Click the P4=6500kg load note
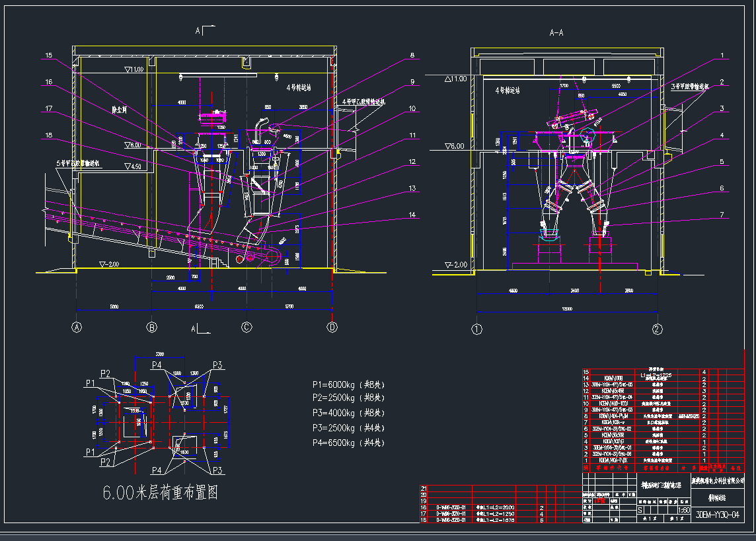 click(x=348, y=443)
